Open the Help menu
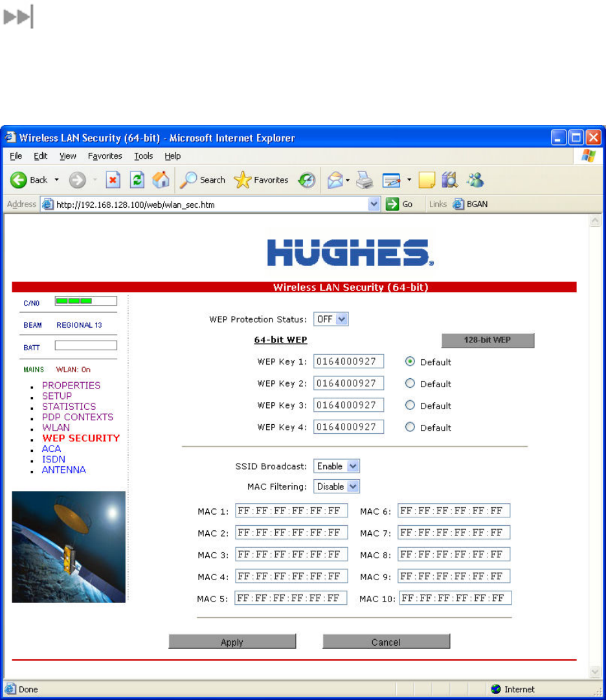Viewport: 606px width, 700px height. coord(172,156)
